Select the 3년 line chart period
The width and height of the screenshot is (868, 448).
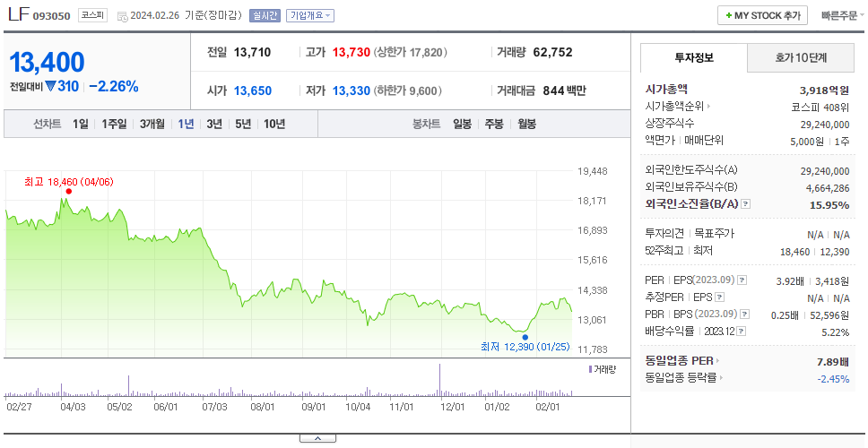[x=214, y=124]
